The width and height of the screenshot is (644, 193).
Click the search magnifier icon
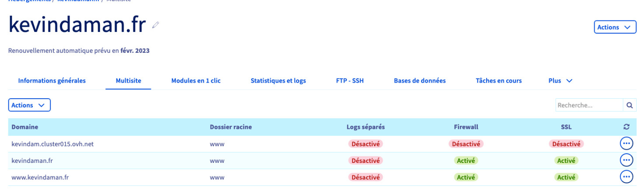click(629, 105)
